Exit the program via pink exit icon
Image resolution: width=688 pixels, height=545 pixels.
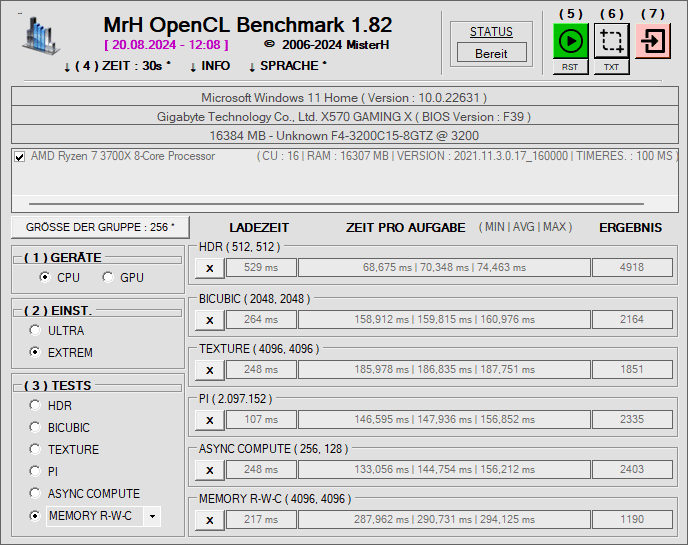tap(653, 41)
